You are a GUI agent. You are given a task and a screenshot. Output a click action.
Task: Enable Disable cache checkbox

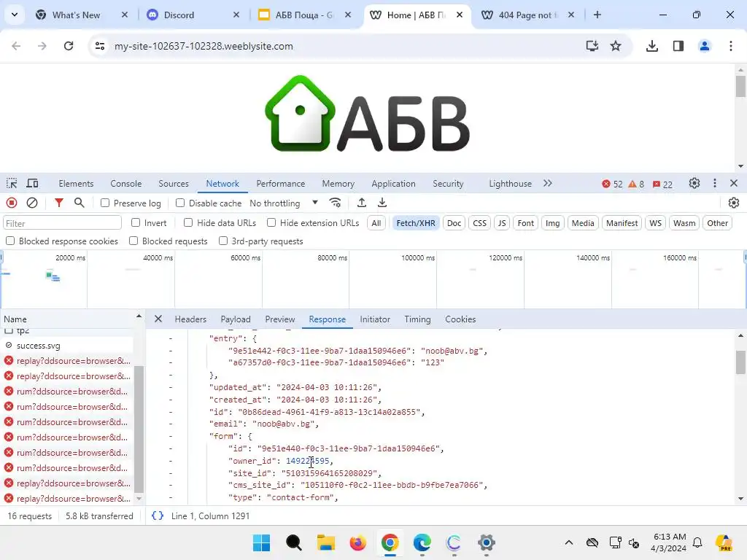tap(180, 203)
